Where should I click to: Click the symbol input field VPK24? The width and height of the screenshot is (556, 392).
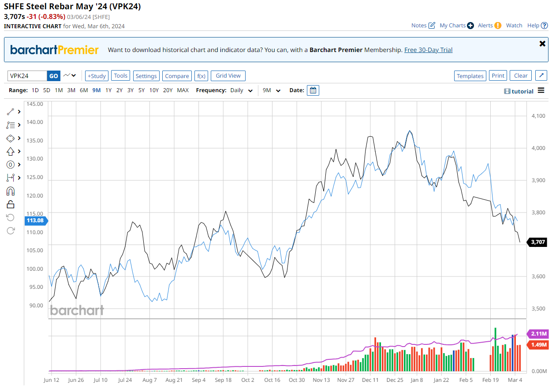point(27,76)
